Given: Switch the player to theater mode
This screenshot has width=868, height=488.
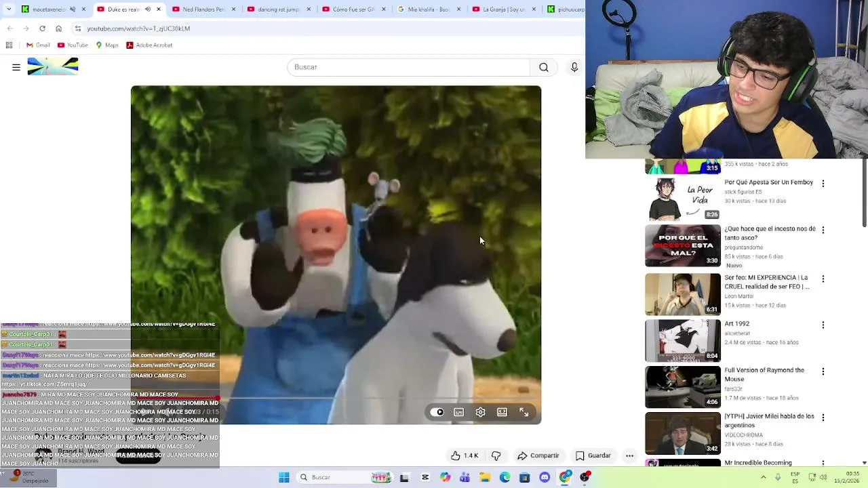Looking at the screenshot, I should (502, 412).
